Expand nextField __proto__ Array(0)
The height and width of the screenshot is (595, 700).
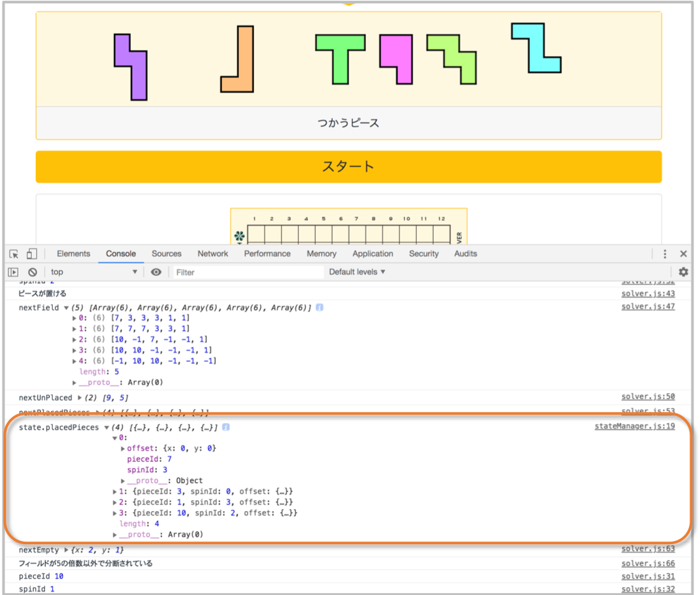click(74, 383)
